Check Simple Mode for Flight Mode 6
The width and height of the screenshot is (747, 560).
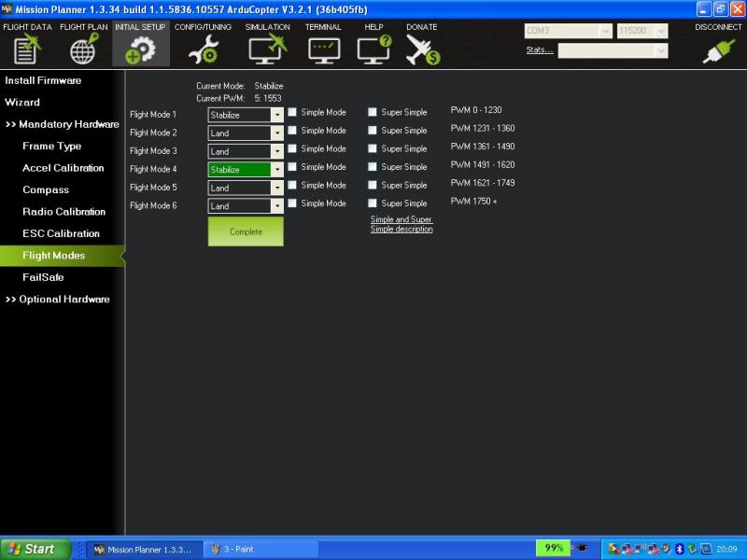293,203
